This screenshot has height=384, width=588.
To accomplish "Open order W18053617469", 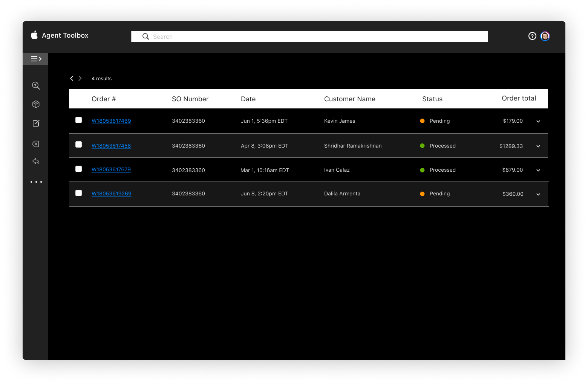I will click(111, 121).
